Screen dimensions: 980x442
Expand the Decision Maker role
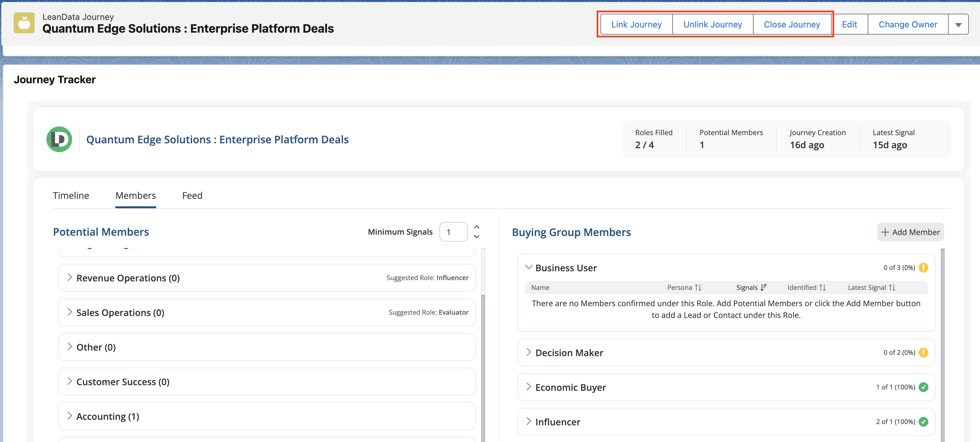tap(529, 352)
